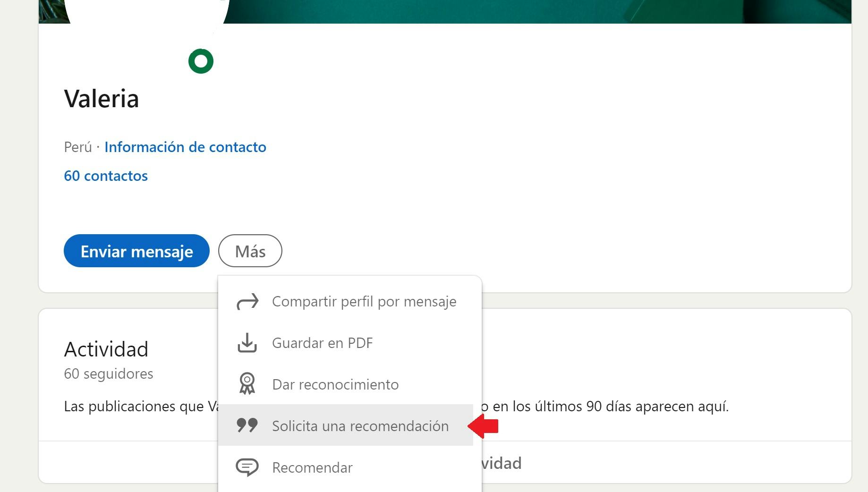Click the quotation marks icon on Solicita una recomendación
The width and height of the screenshot is (868, 492).
point(247,425)
